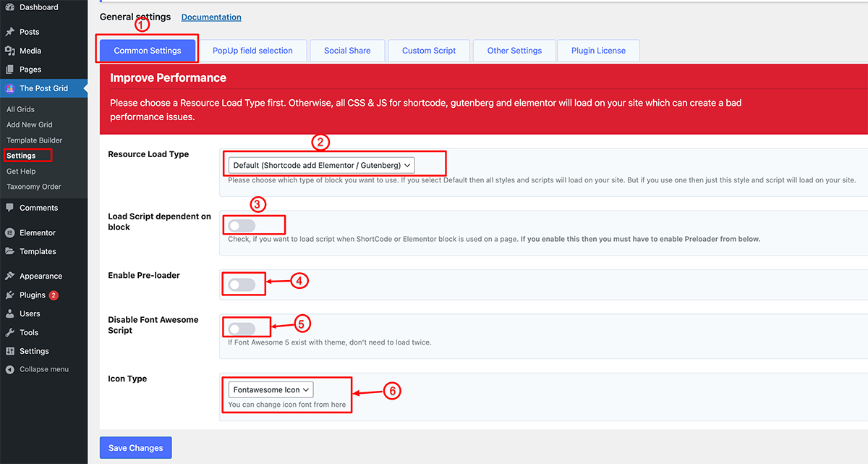This screenshot has height=464, width=868.
Task: Toggle Disable Font Awesome Script switch
Action: pyautogui.click(x=242, y=329)
